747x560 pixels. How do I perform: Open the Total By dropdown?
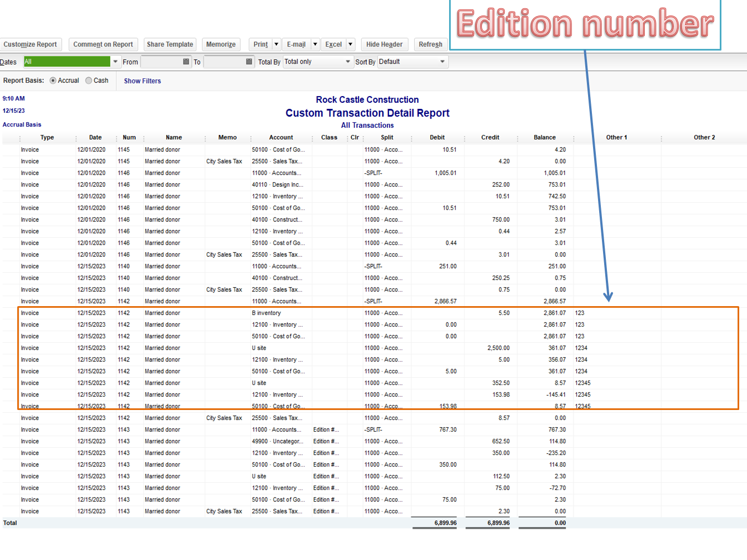pyautogui.click(x=348, y=62)
